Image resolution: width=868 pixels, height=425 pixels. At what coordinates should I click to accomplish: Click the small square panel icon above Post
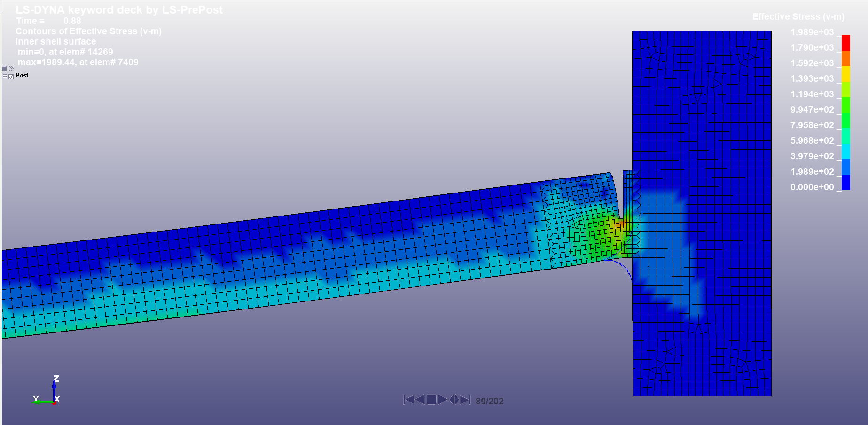pyautogui.click(x=4, y=69)
